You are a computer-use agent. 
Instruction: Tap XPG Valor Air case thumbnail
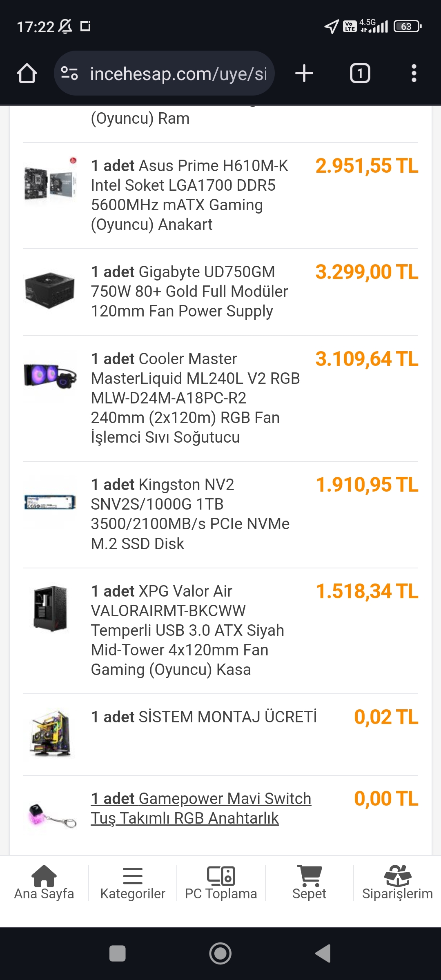50,608
